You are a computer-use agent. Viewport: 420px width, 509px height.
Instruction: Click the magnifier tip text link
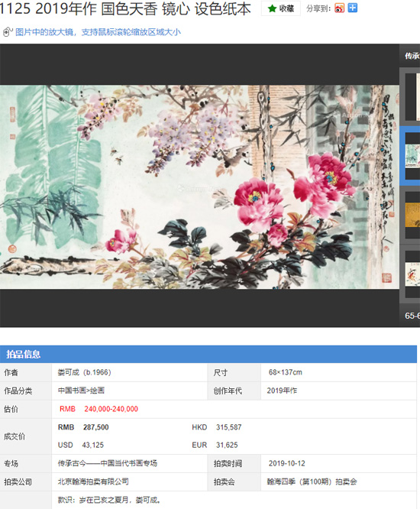point(98,32)
